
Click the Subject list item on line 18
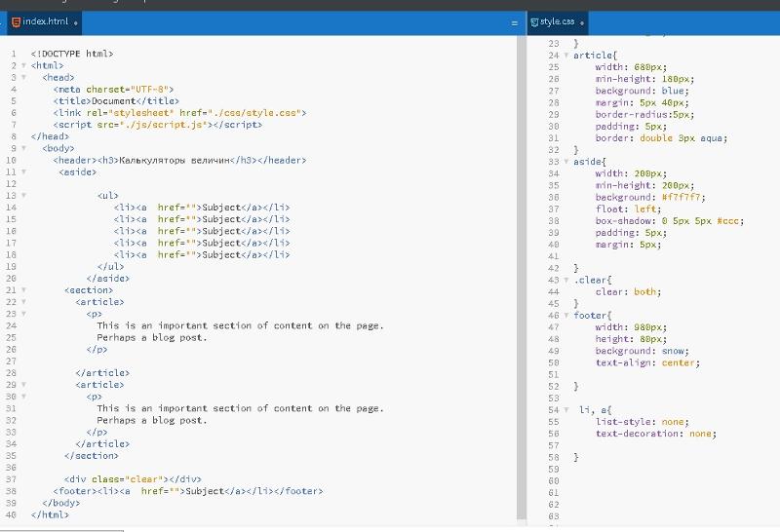[202, 254]
